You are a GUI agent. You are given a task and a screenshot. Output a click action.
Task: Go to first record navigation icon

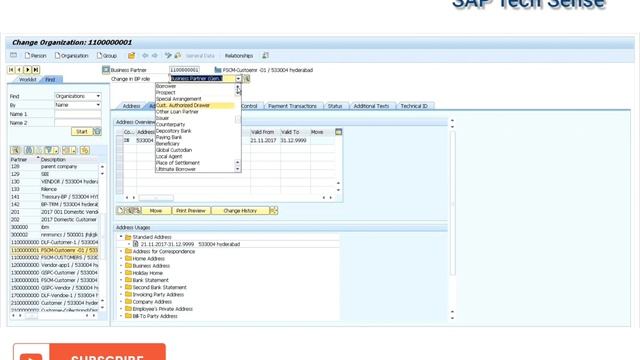11,70
